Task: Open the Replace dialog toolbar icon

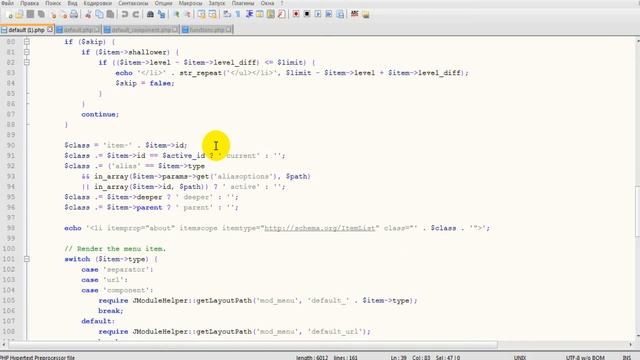Action: tap(161, 15)
